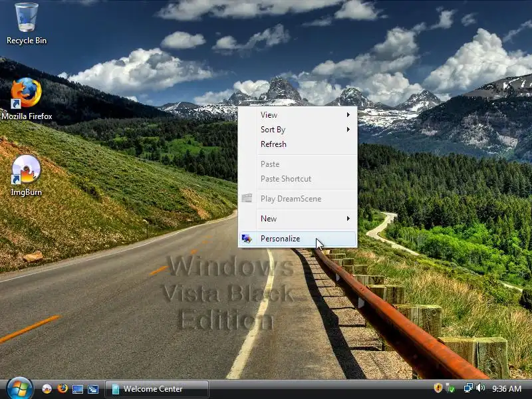Click the Paste Shortcut menu entry
The height and width of the screenshot is (399, 532).
(297, 179)
